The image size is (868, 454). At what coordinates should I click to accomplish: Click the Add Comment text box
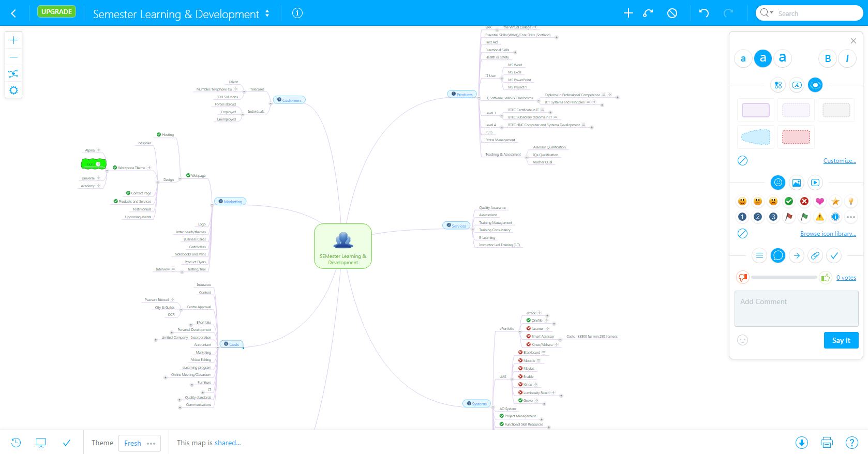797,309
